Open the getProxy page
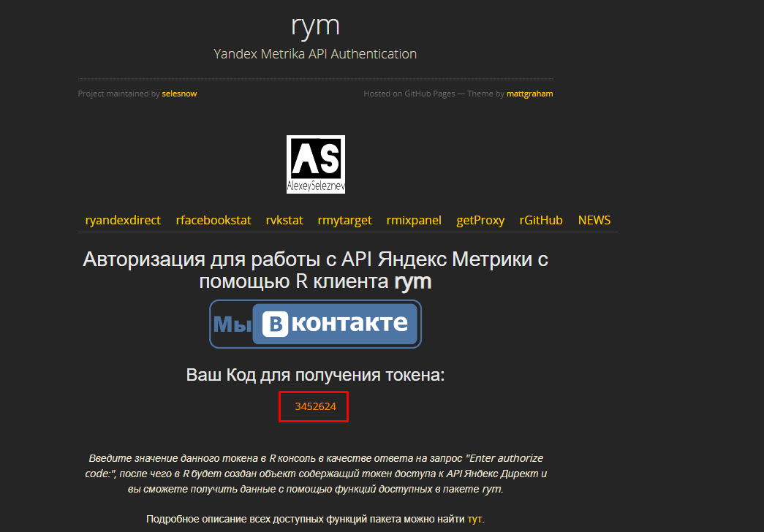The image size is (764, 532). (x=480, y=220)
